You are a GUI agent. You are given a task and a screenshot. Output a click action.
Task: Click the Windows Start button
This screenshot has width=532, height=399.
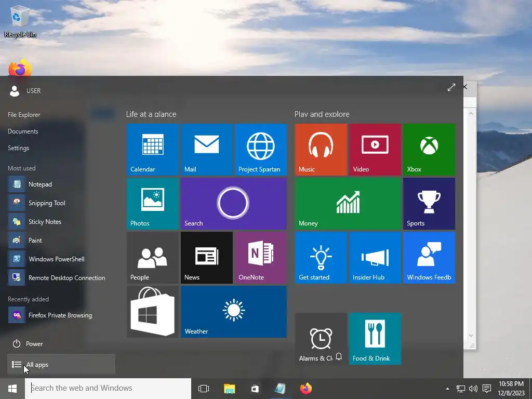pos(12,389)
